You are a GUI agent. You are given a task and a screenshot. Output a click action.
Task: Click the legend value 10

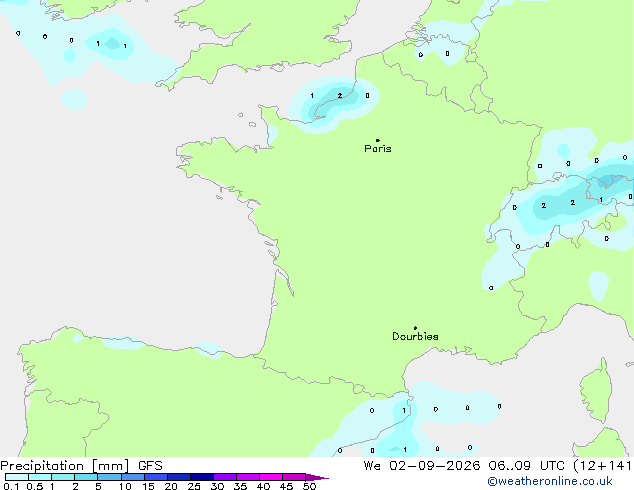(125, 486)
